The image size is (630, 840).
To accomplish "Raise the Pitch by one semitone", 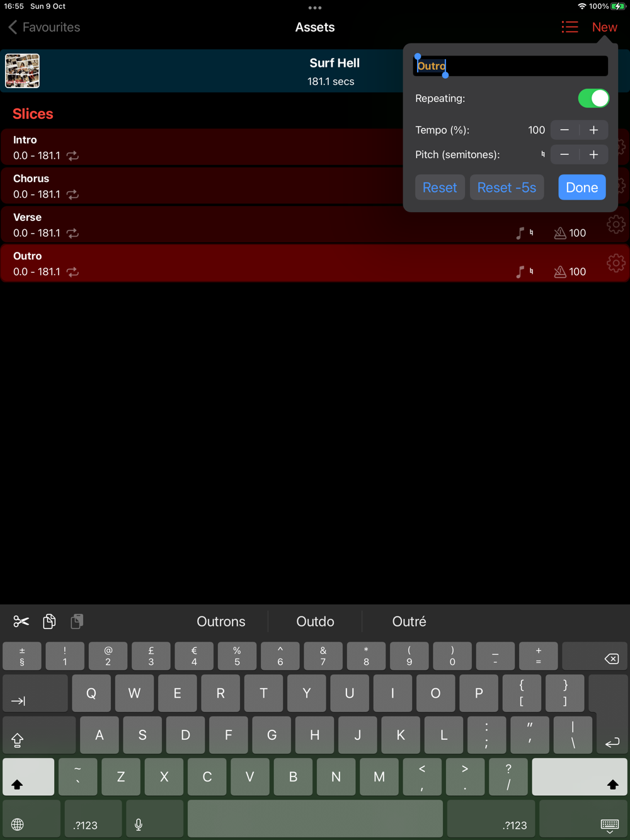I will coord(593,154).
